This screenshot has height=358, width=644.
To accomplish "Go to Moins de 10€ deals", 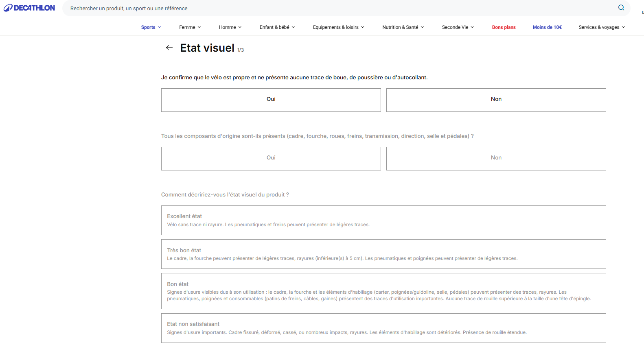I will 547,27.
